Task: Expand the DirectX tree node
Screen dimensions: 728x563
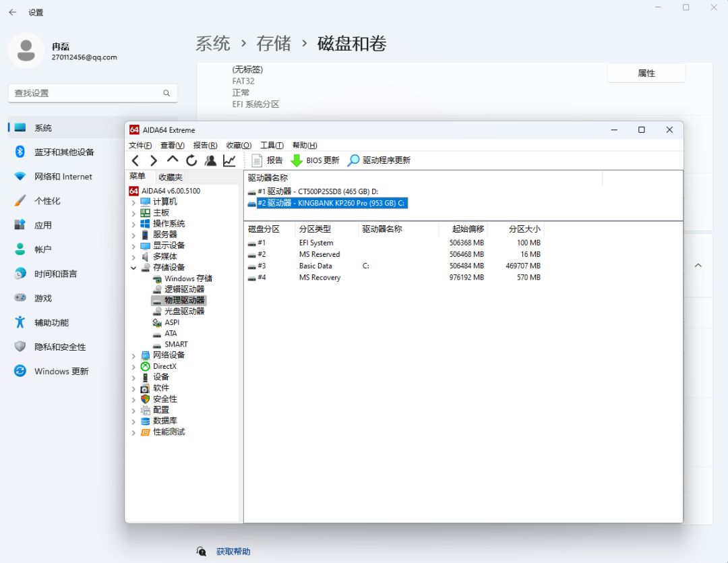Action: pyautogui.click(x=133, y=367)
